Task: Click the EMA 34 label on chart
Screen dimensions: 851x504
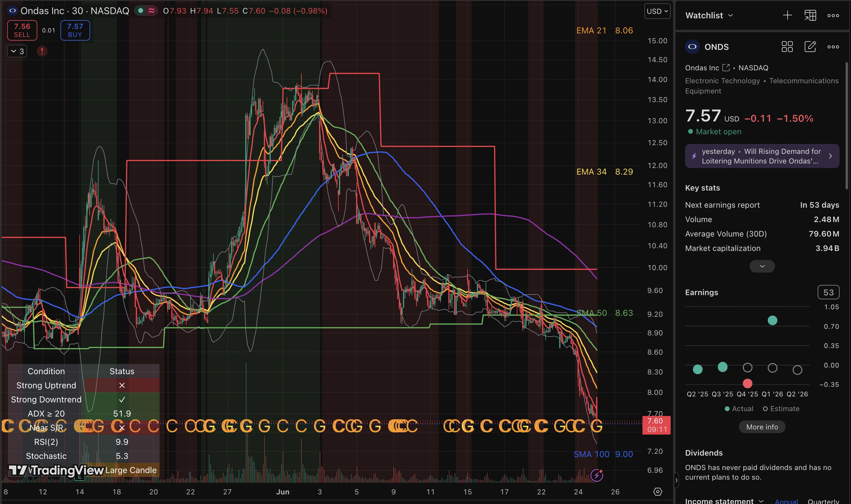Action: click(591, 172)
